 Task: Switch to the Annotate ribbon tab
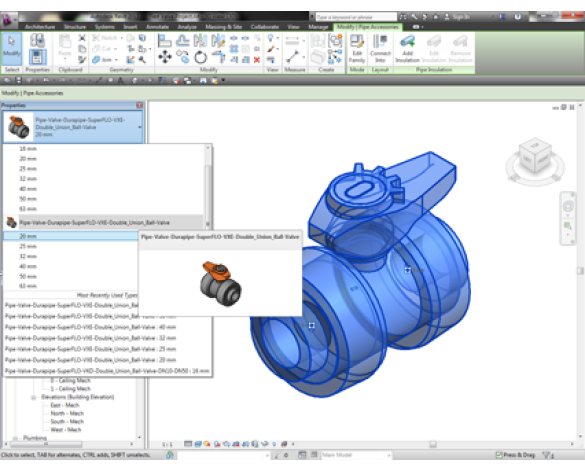(x=157, y=27)
